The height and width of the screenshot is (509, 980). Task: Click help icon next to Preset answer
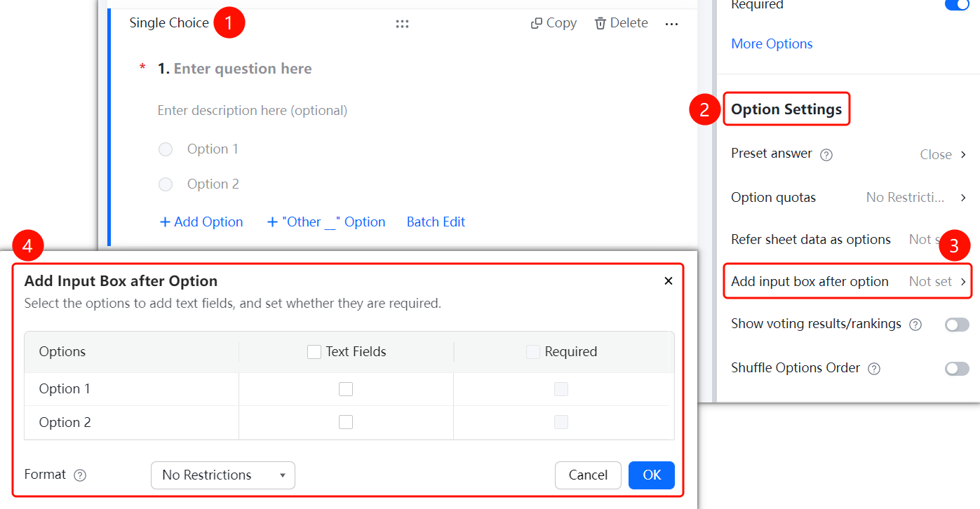coord(826,155)
